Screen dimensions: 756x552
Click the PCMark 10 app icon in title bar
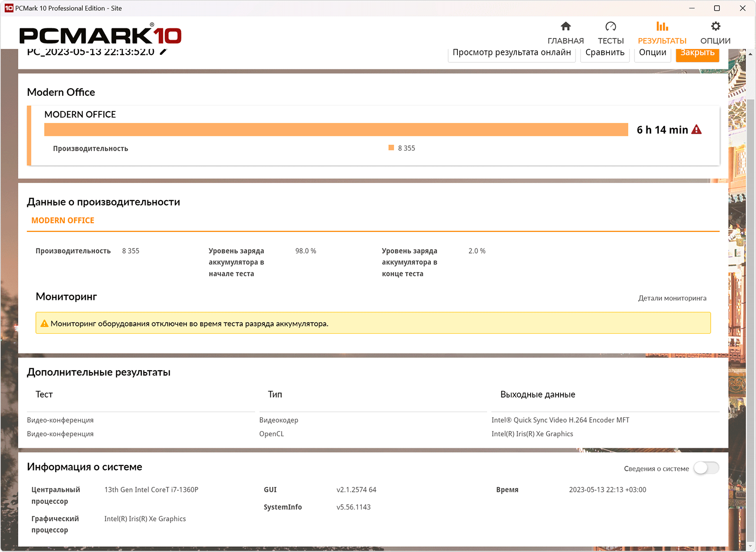pos(9,8)
